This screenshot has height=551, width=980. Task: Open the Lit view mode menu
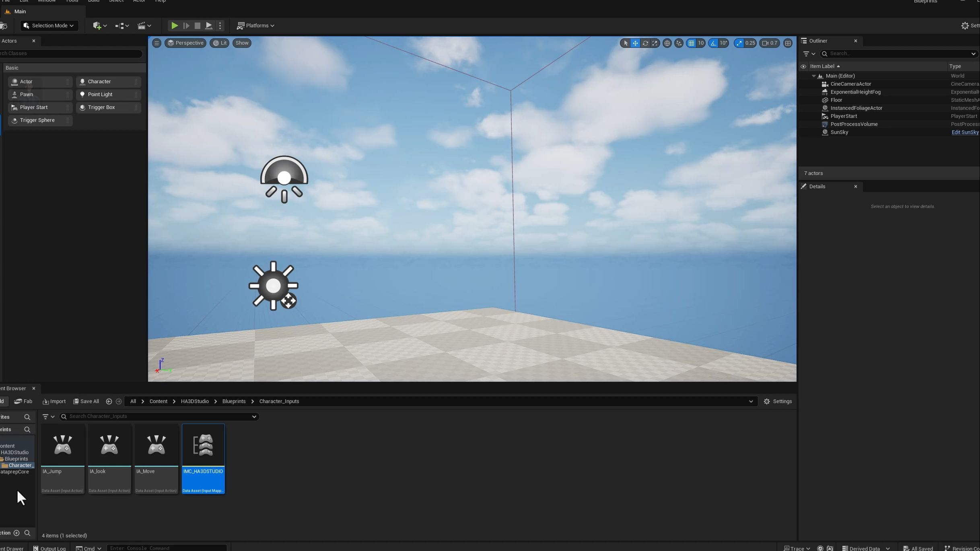click(x=220, y=43)
